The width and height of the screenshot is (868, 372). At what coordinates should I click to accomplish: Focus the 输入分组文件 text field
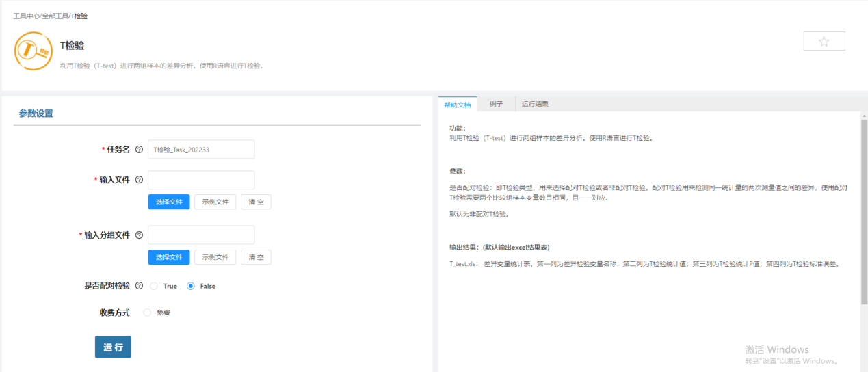click(x=201, y=235)
